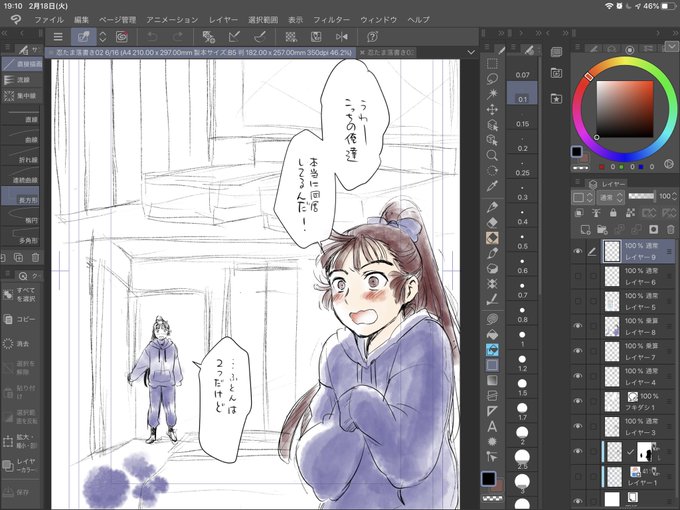This screenshot has width=680, height=510.
Task: Select the text tool with letter A
Action: 492,426
